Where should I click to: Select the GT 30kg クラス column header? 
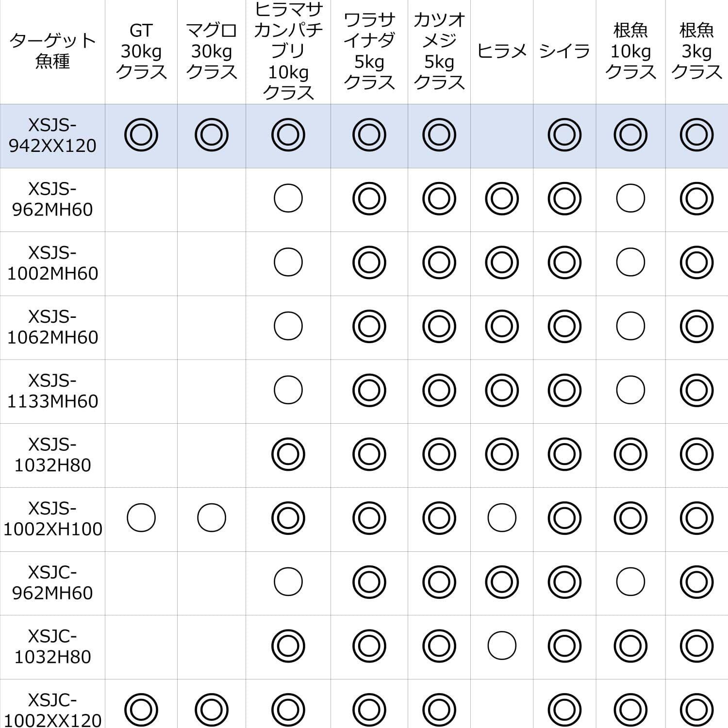point(141,51)
